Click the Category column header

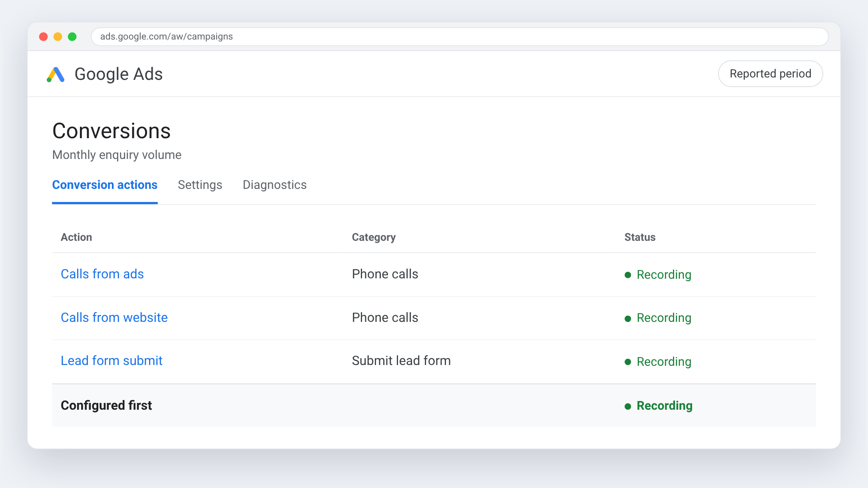[374, 237]
